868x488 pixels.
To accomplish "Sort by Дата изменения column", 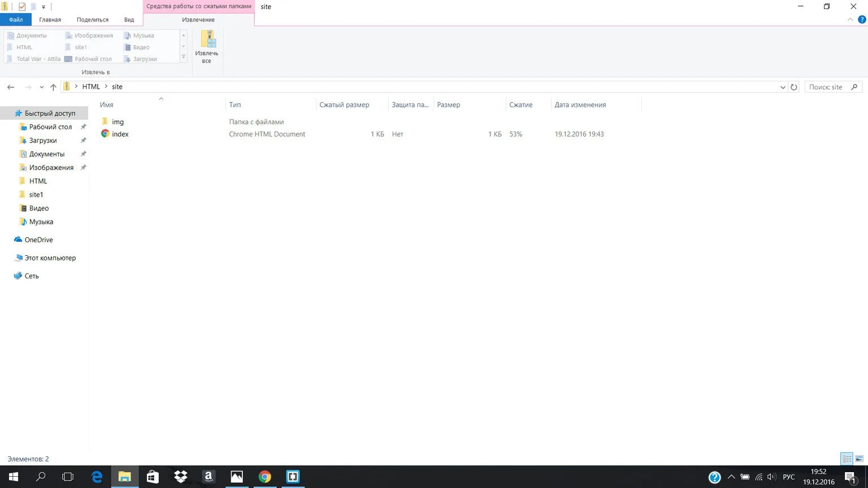I will point(580,104).
